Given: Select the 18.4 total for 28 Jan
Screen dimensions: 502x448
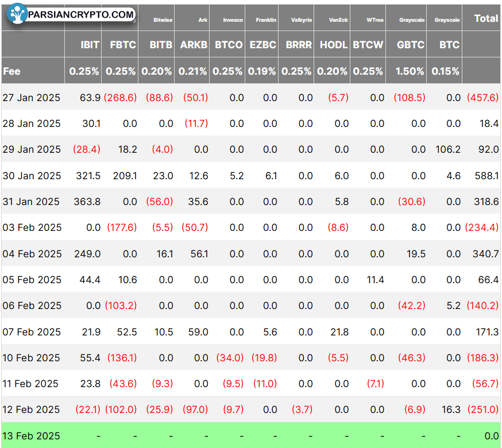Looking at the screenshot, I should [x=489, y=123].
